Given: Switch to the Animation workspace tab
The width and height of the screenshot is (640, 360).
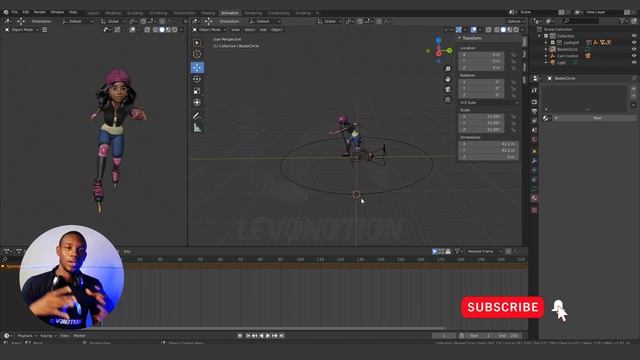Looking at the screenshot, I should coord(230,13).
